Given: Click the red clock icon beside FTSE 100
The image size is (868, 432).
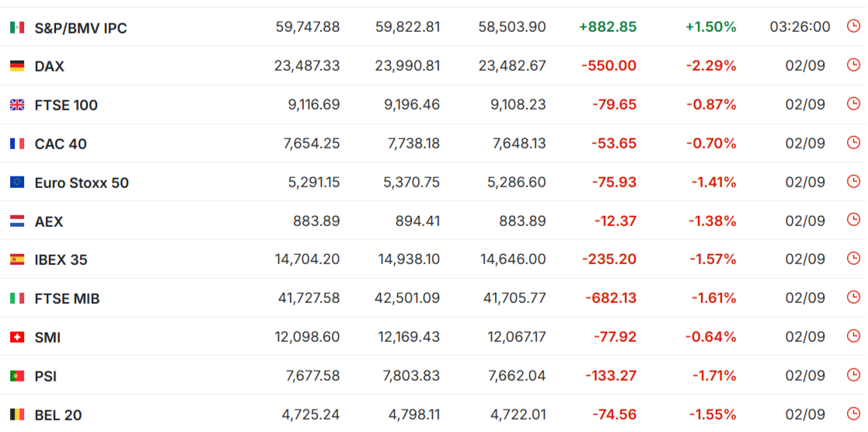Looking at the screenshot, I should pyautogui.click(x=853, y=103).
